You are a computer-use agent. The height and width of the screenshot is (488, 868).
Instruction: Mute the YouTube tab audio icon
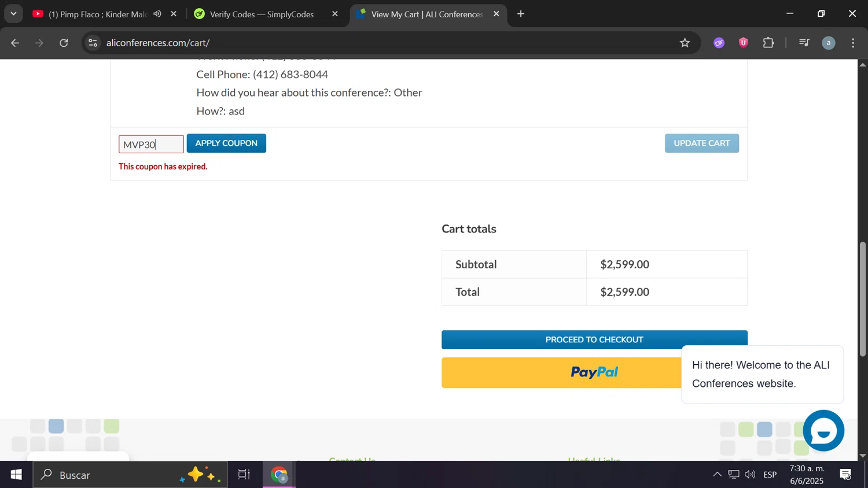[157, 14]
